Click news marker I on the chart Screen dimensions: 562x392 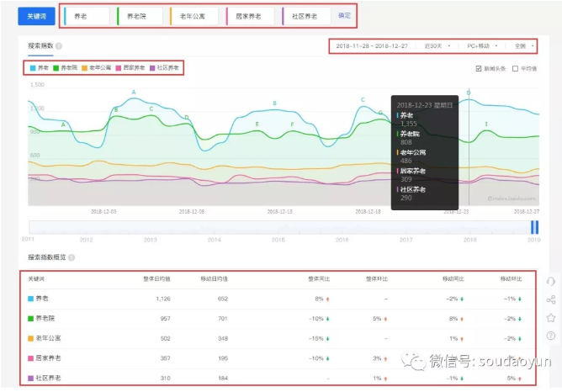[485, 124]
